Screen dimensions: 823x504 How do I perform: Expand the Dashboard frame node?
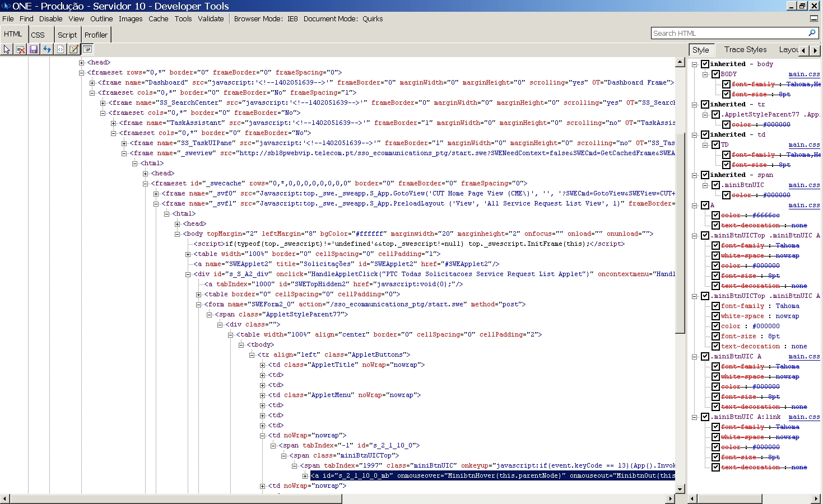click(92, 83)
